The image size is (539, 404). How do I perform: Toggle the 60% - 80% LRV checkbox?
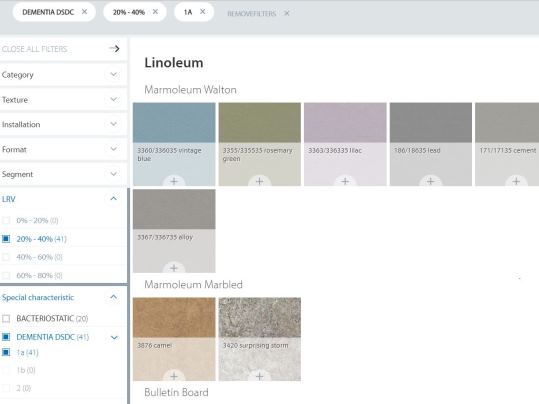[x=6, y=275]
